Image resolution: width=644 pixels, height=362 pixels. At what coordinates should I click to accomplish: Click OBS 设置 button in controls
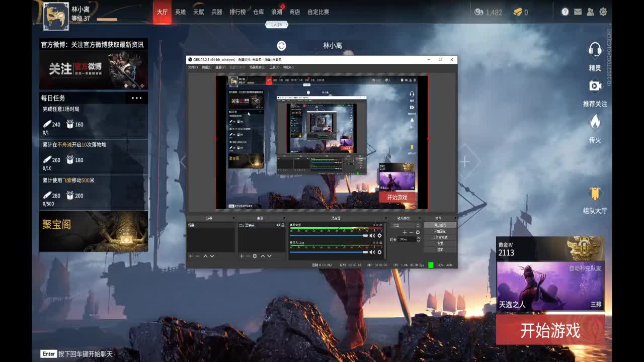[x=440, y=243]
